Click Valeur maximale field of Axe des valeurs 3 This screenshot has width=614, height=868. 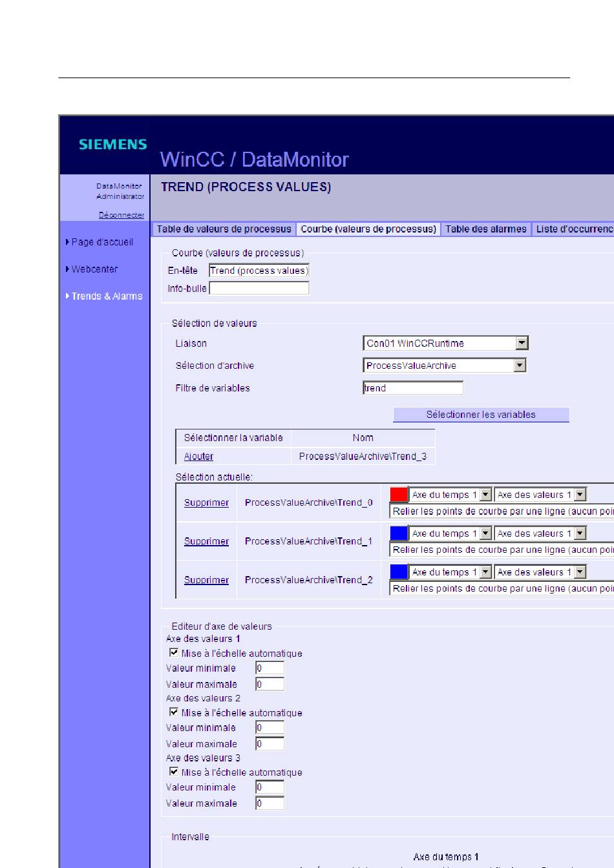270,803
